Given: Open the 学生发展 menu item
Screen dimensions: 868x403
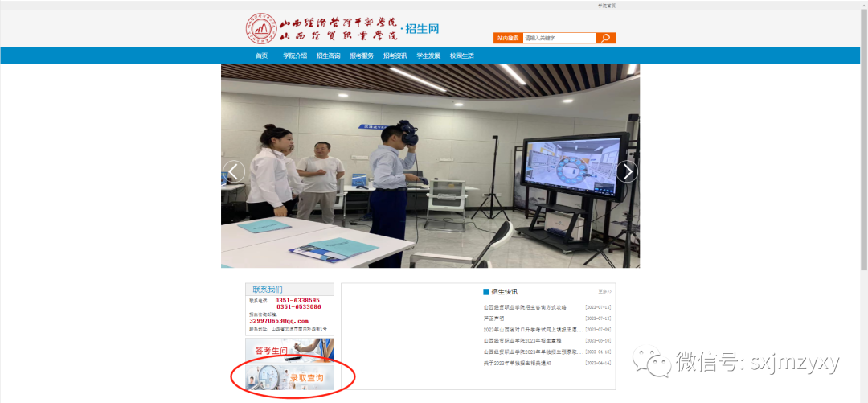Looking at the screenshot, I should pyautogui.click(x=428, y=56).
